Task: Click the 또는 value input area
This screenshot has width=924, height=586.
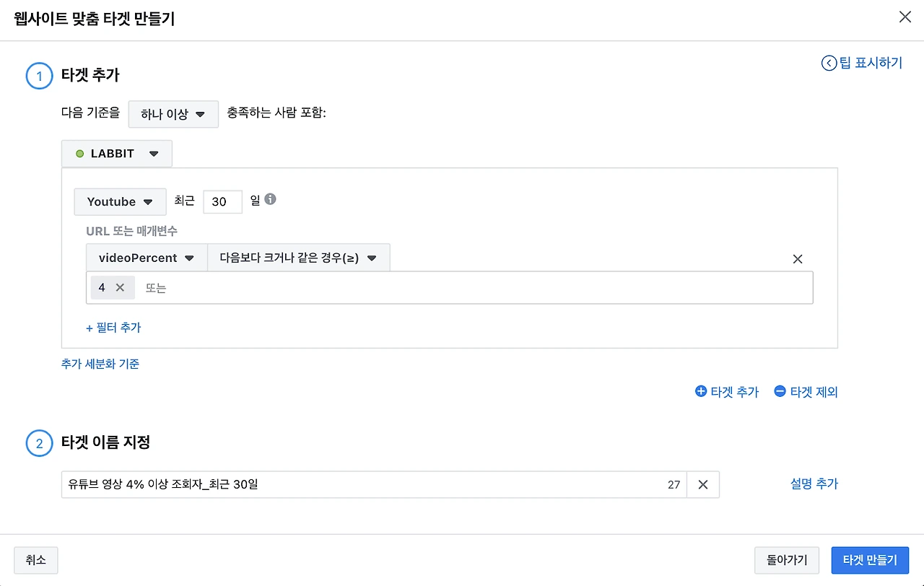Action: pyautogui.click(x=469, y=287)
